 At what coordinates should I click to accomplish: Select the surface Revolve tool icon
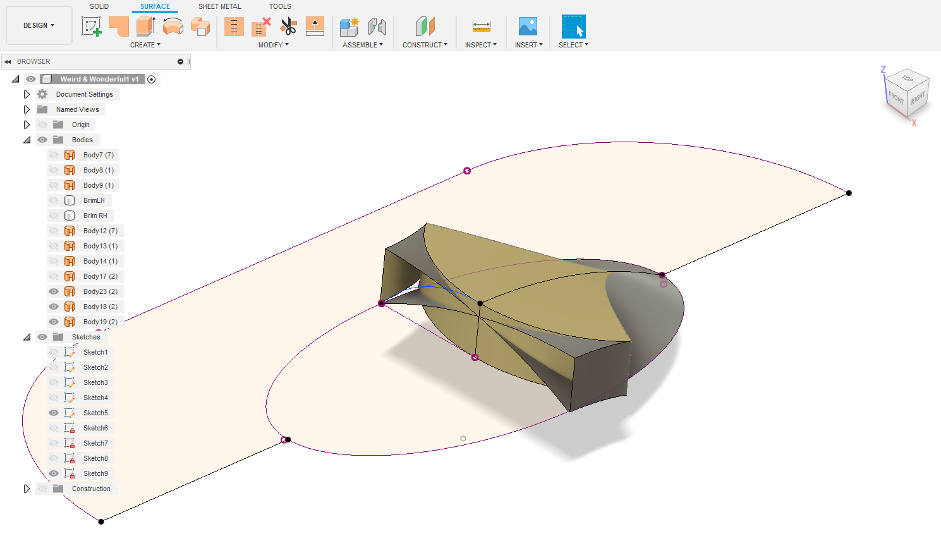click(173, 27)
